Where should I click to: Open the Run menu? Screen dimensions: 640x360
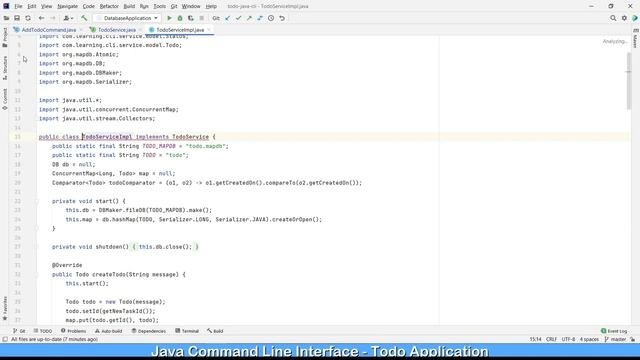[144, 6]
